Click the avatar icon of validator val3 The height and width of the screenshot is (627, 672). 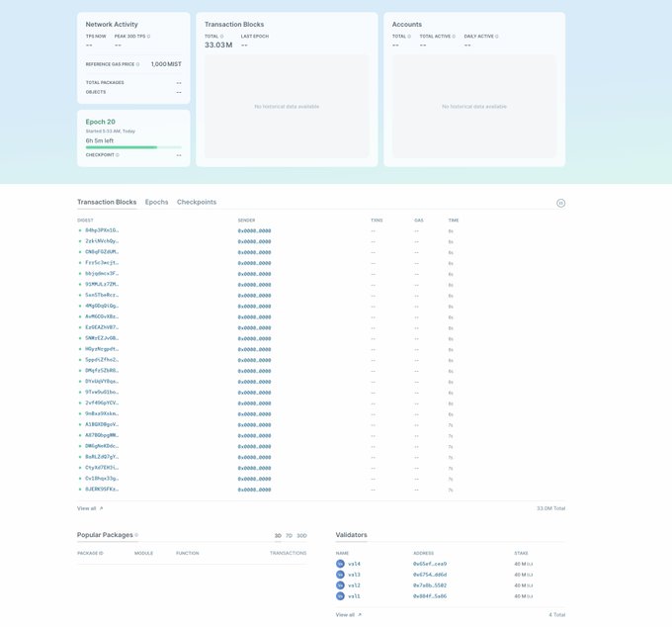340,575
